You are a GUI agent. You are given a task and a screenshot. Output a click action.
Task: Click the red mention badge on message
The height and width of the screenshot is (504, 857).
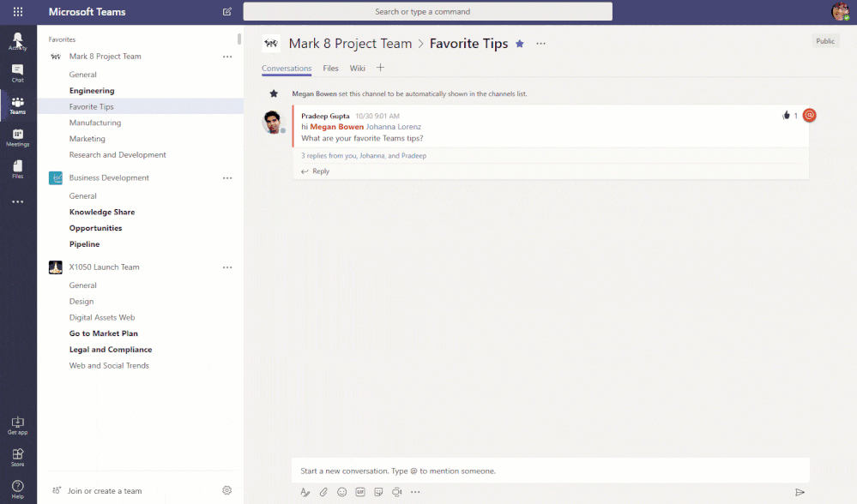point(810,115)
